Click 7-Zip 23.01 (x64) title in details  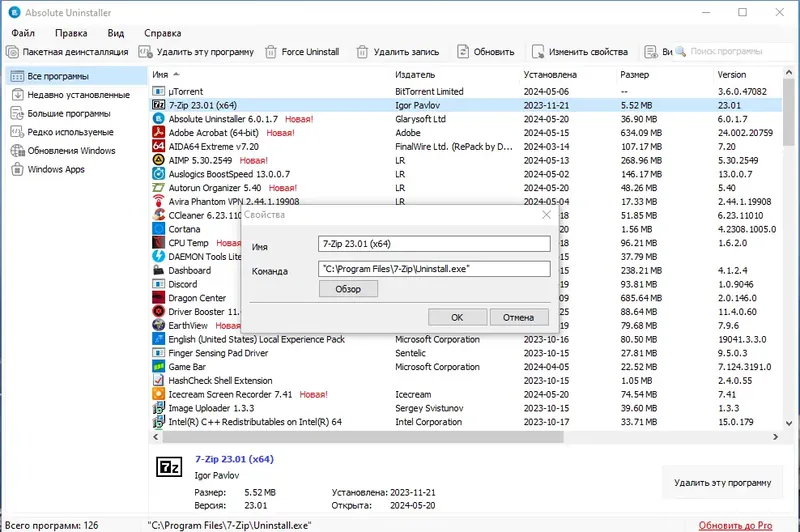tap(234, 459)
